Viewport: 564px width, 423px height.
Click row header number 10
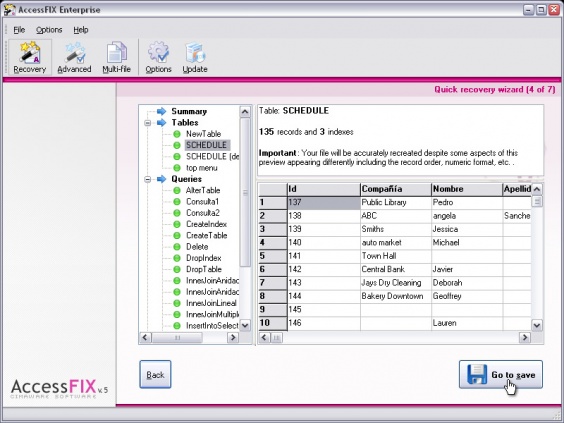[273, 323]
